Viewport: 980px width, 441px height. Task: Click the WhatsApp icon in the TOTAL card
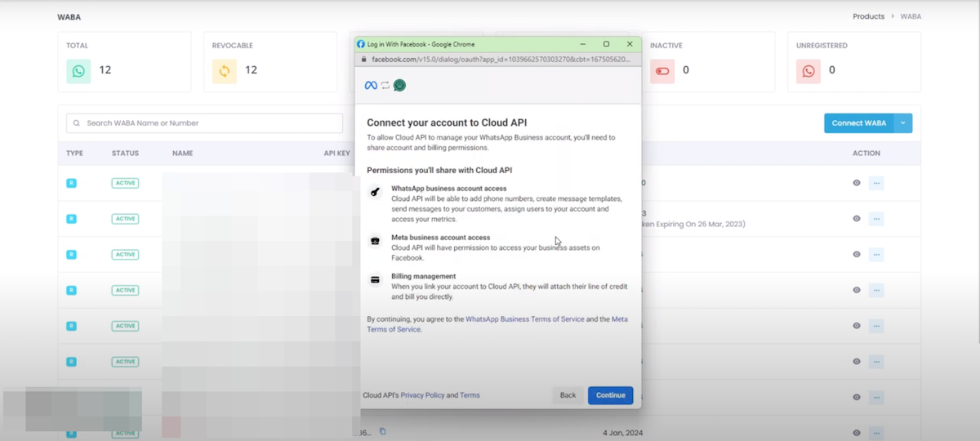78,71
